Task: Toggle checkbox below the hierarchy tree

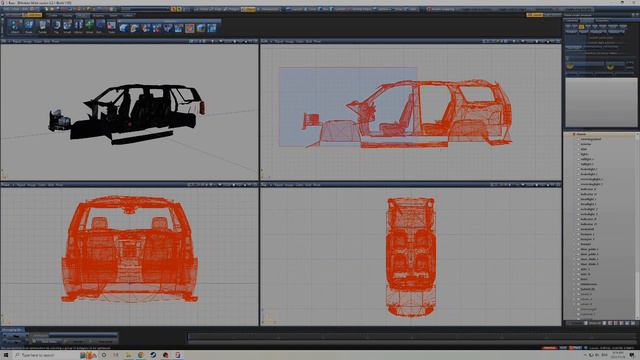Action: (x=586, y=323)
